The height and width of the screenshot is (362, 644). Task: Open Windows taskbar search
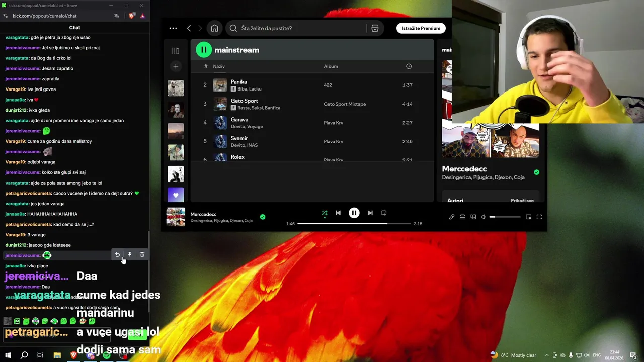[x=24, y=355]
